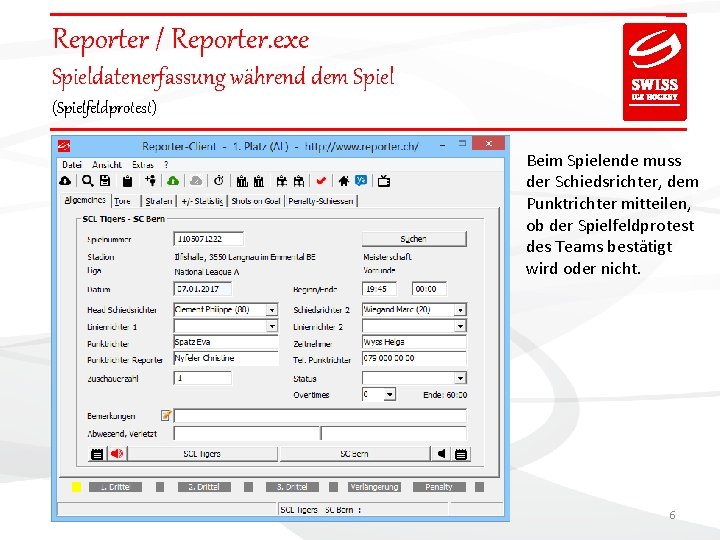The image size is (720, 540).
Task: Click the Tel. Punktrichter phone field
Action: point(414,358)
